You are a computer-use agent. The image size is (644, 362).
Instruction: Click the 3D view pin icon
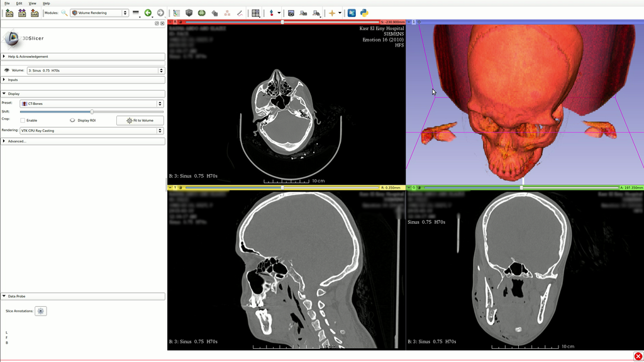coord(409,22)
